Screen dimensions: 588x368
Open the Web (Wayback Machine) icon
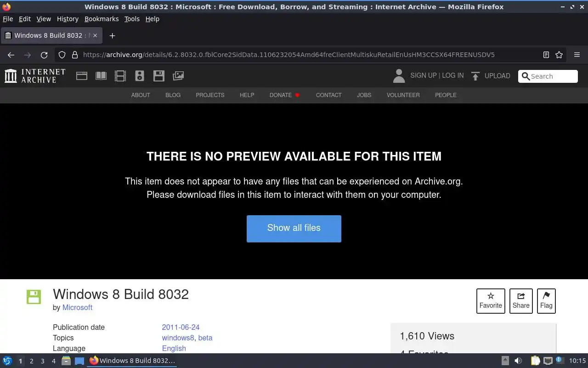82,76
